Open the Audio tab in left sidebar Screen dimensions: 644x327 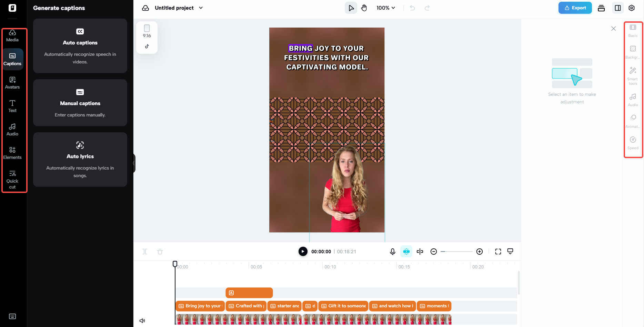(x=12, y=130)
